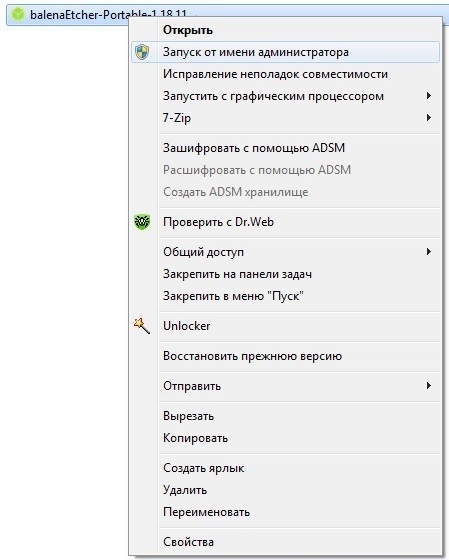Click the UAC shield icon

click(142, 52)
